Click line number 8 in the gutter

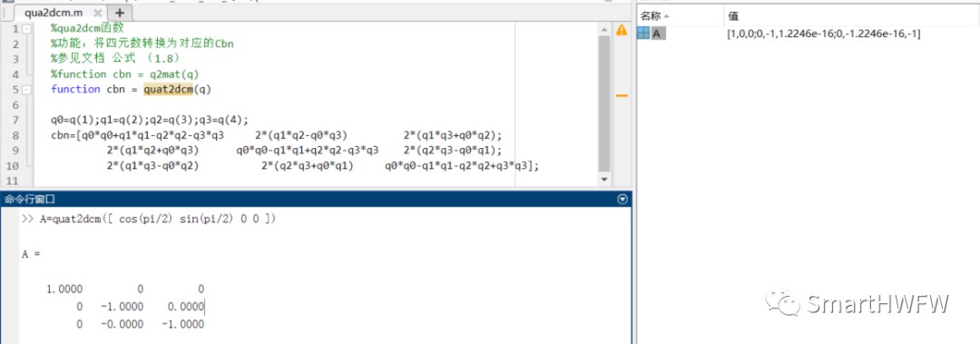[15, 136]
